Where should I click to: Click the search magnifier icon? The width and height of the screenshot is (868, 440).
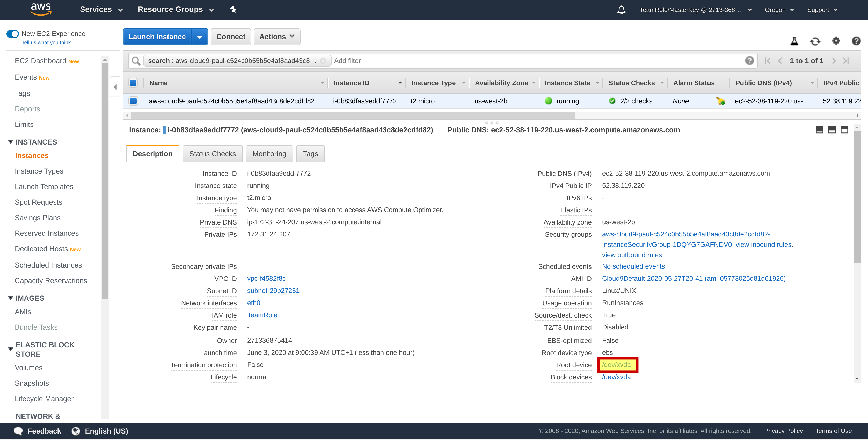tap(136, 61)
